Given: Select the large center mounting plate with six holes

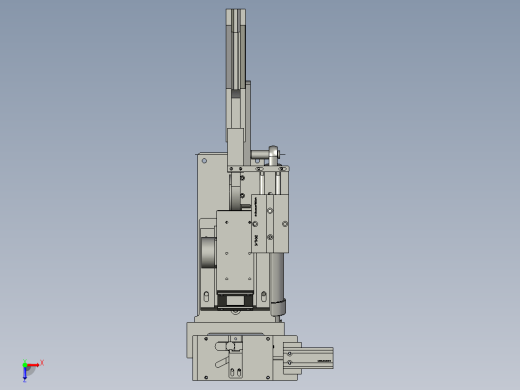Looking at the screenshot, I should pos(235,250).
